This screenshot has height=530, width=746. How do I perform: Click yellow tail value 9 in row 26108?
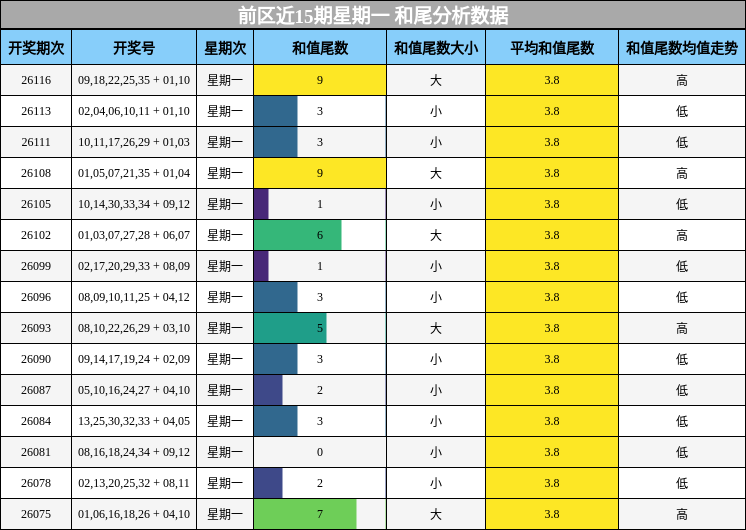pyautogui.click(x=320, y=173)
